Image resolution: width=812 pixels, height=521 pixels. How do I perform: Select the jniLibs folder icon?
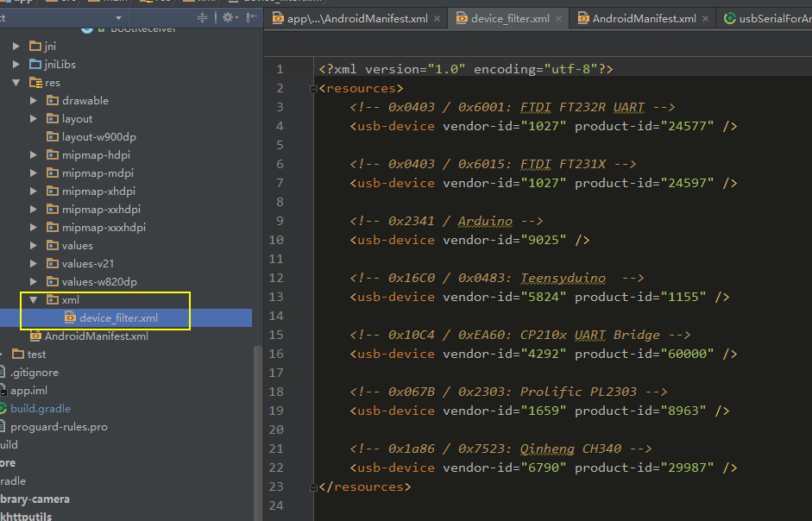35,64
